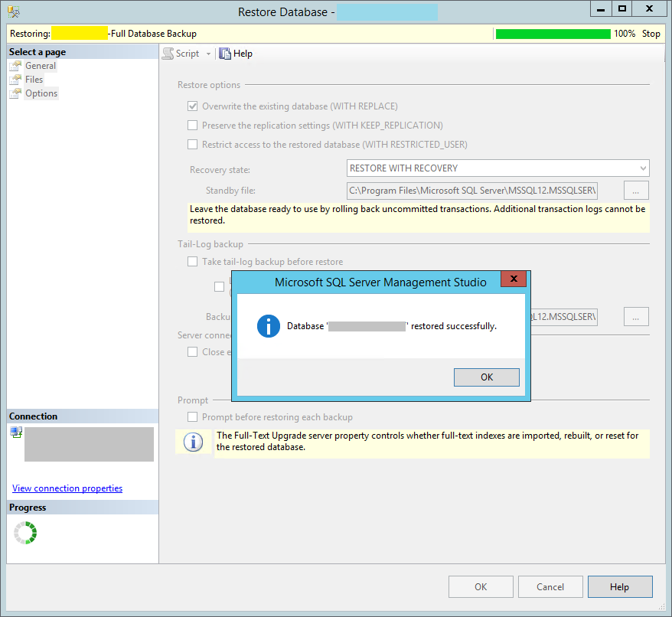Click the Script scroll icon
The image size is (672, 617).
168,54
